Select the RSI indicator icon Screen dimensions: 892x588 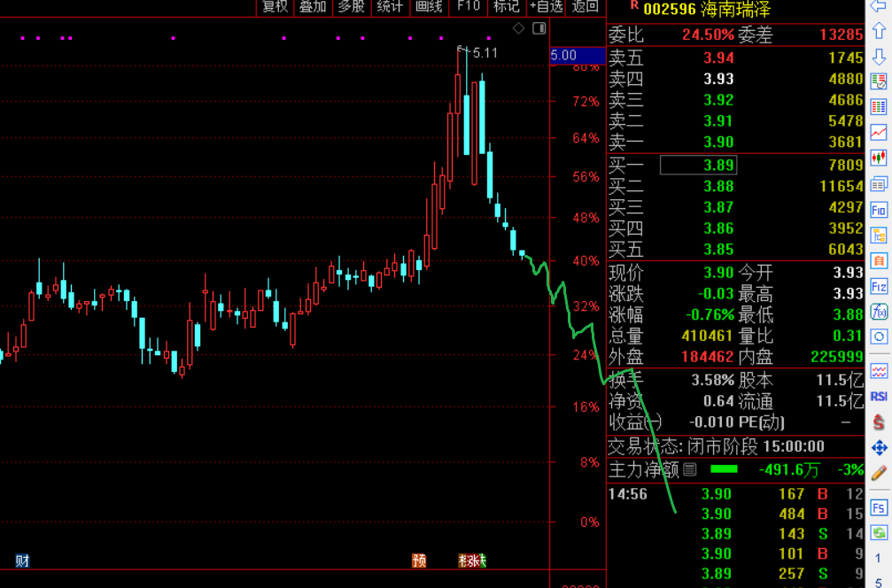click(x=879, y=397)
